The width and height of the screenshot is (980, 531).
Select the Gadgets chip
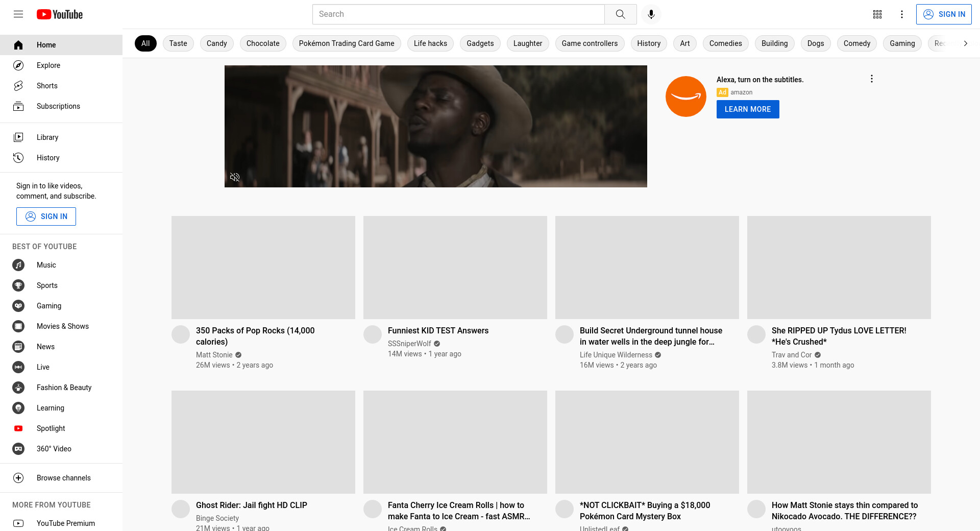point(480,43)
